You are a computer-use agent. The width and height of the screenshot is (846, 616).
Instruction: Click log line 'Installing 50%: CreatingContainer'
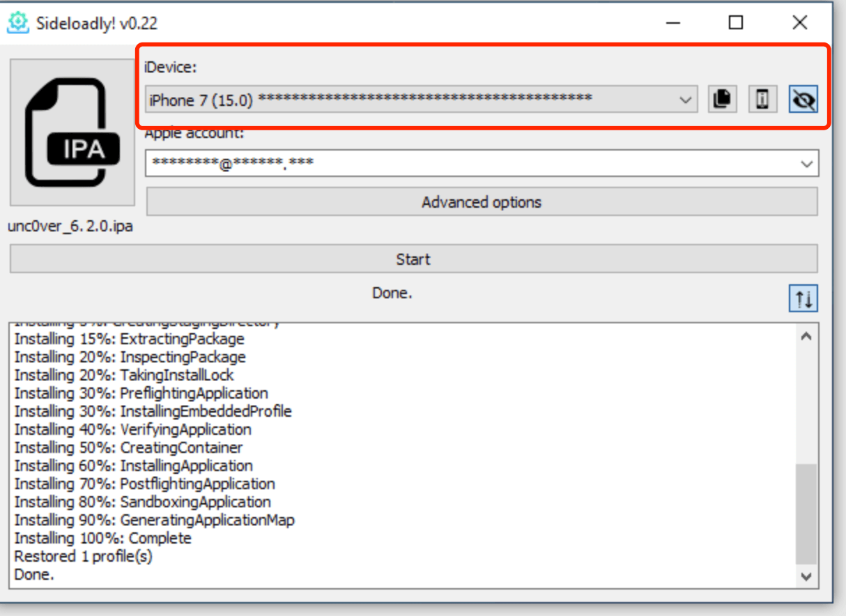(129, 448)
